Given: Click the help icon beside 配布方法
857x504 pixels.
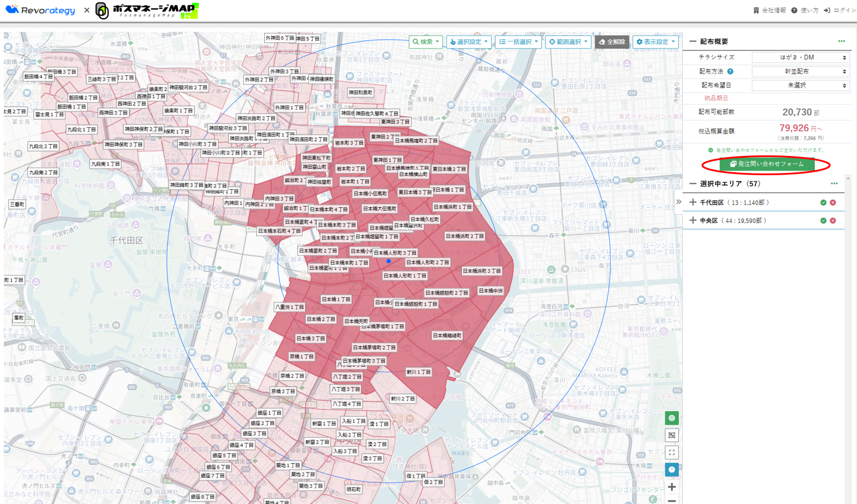Looking at the screenshot, I should point(730,72).
